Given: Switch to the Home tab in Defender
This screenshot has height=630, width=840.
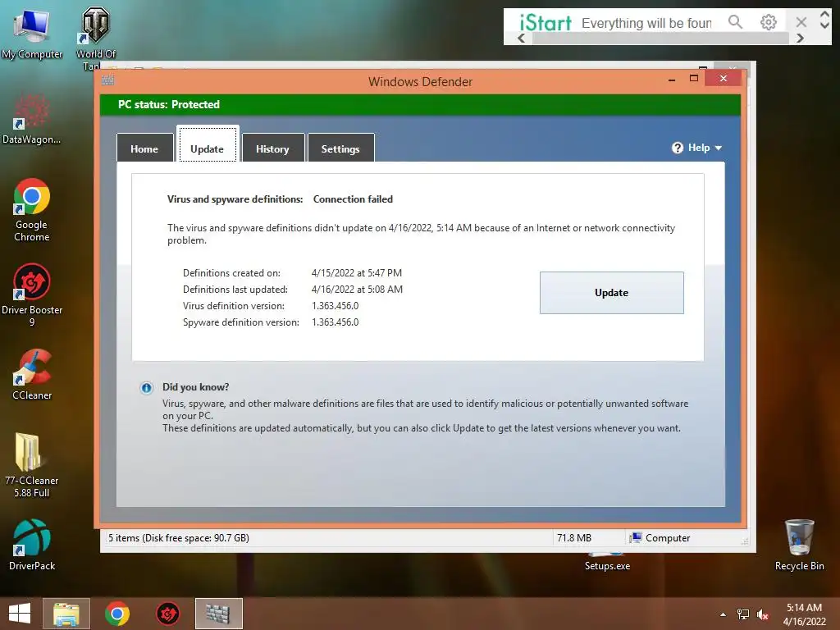Looking at the screenshot, I should [144, 148].
